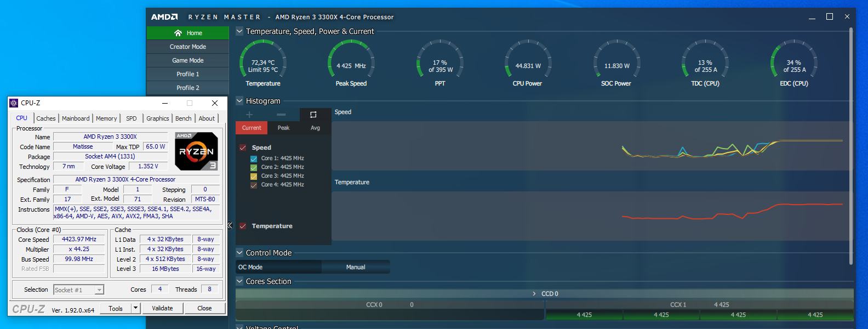Click the PPT gauge showing 17 %

click(440, 64)
